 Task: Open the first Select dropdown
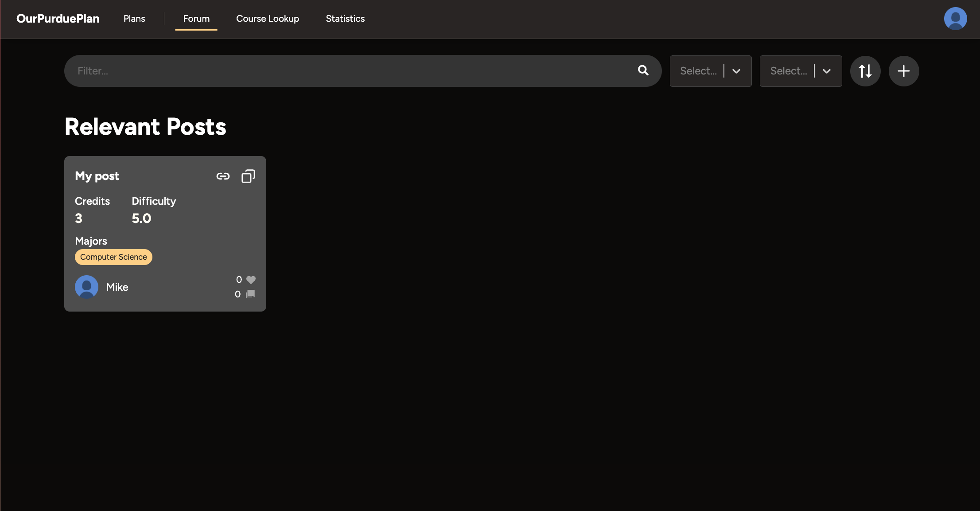(698, 71)
